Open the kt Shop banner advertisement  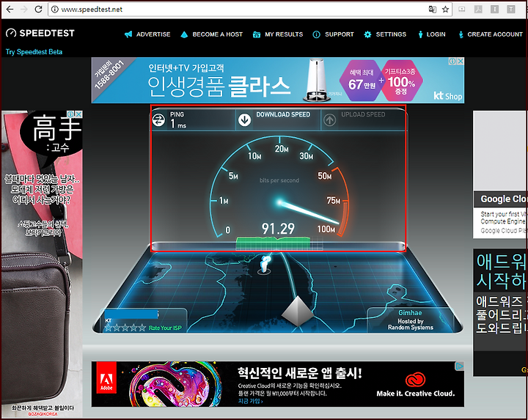tap(278, 81)
